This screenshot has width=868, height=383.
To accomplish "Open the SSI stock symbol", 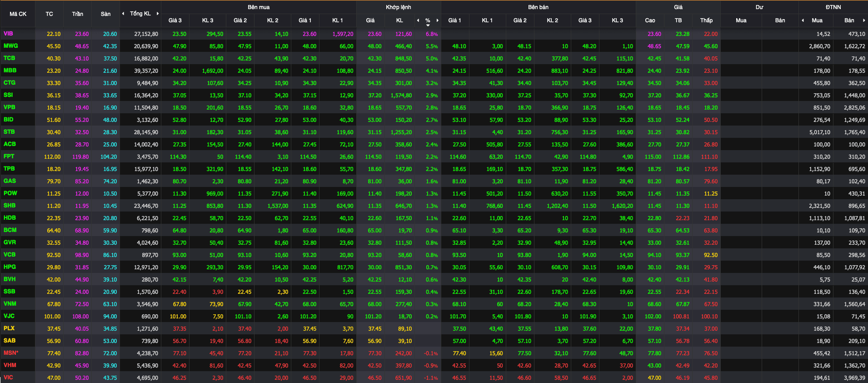I will (x=8, y=95).
